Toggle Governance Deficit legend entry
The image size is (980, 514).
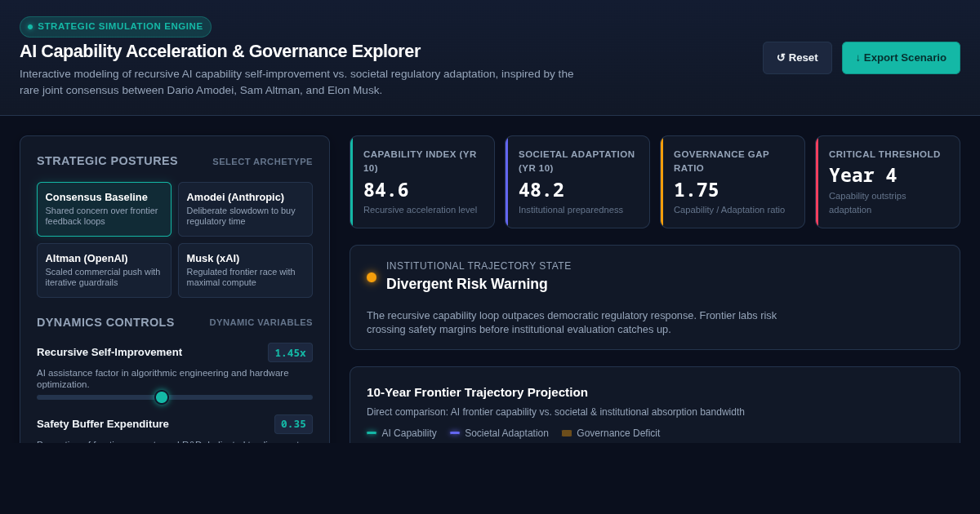pyautogui.click(x=611, y=433)
